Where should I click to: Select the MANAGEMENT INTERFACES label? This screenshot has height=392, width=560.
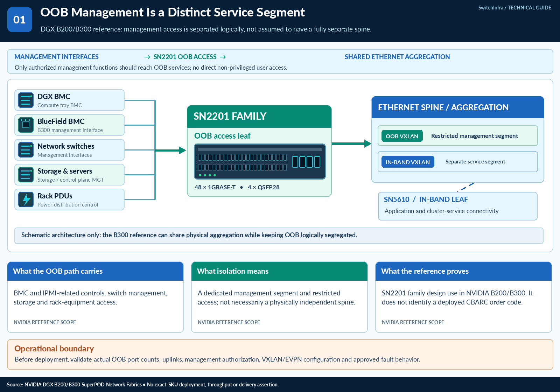(56, 57)
